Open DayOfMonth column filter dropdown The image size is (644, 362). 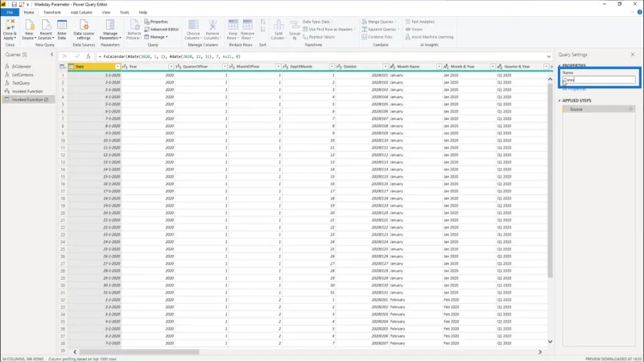(x=332, y=67)
